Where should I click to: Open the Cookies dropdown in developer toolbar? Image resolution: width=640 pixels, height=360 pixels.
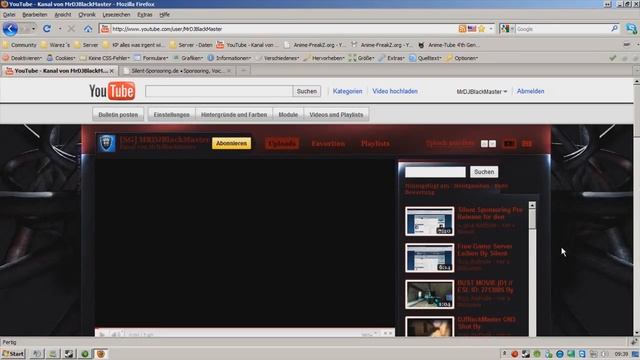pos(61,58)
